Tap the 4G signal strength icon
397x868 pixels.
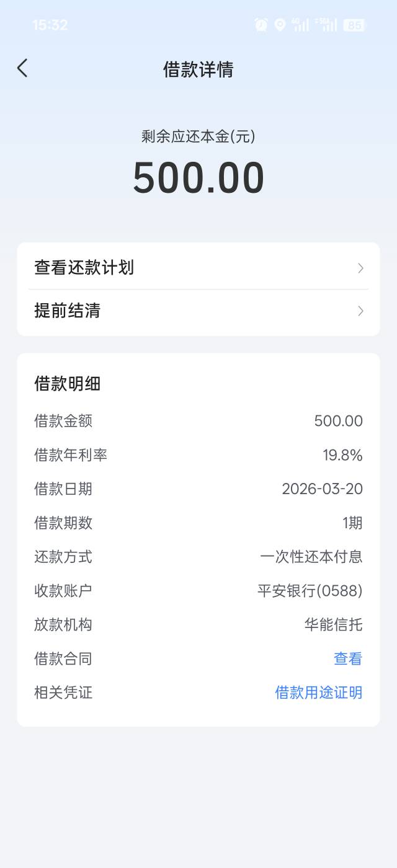300,25
